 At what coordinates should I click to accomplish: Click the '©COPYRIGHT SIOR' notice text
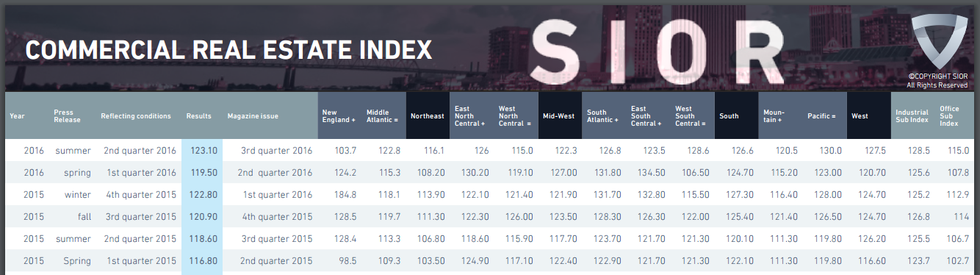click(938, 76)
